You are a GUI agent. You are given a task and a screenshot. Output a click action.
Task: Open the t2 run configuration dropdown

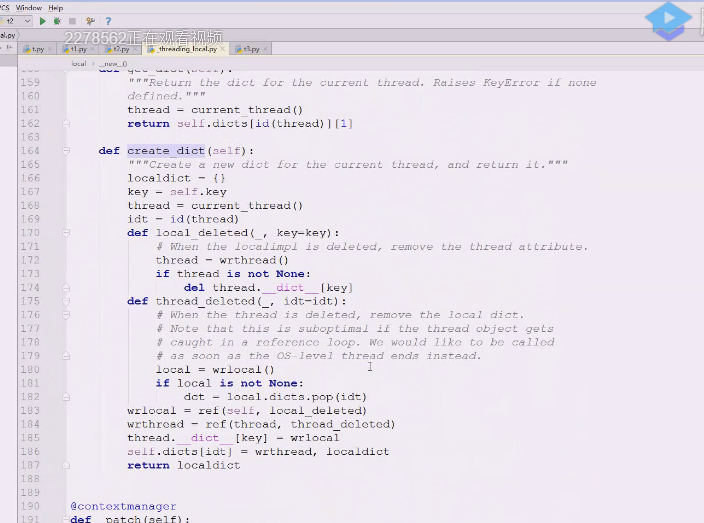(x=15, y=21)
